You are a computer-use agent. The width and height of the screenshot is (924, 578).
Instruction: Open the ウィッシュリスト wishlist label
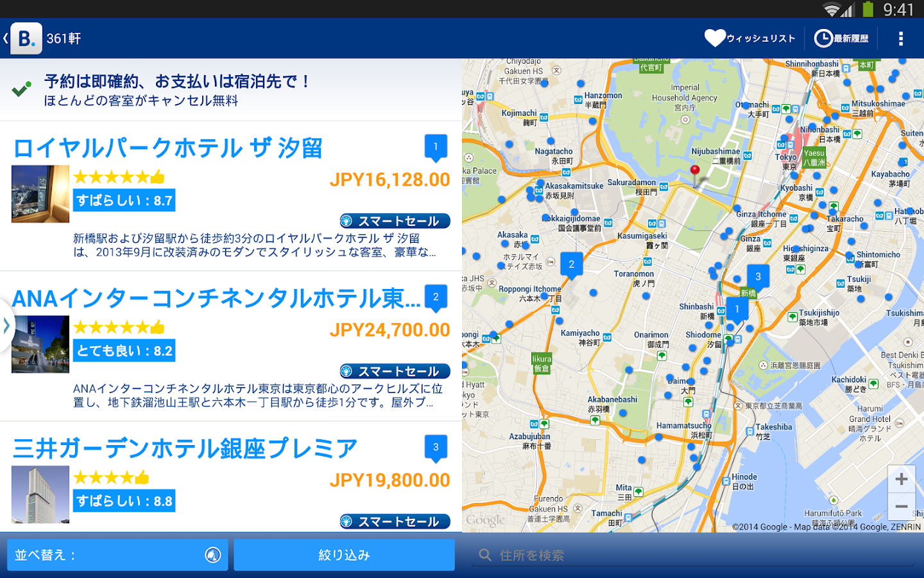761,39
